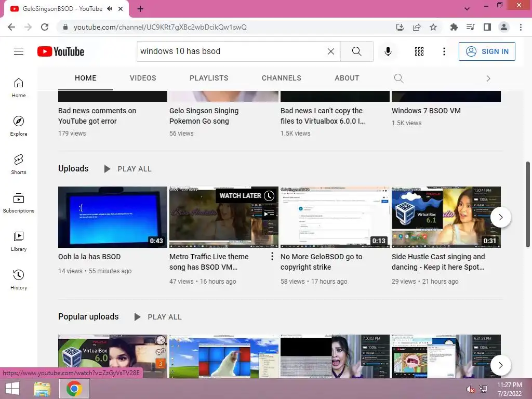Open YouTube settings three-dot menu
The image size is (532, 399).
click(444, 51)
